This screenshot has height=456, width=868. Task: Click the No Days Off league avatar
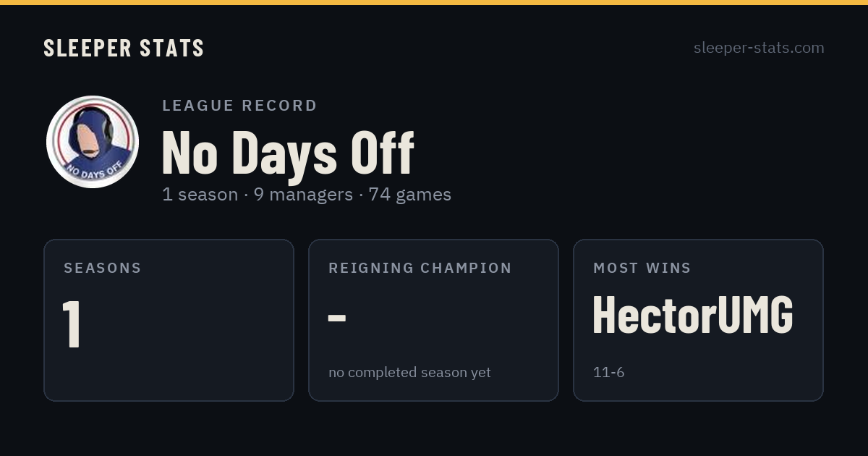tap(93, 142)
